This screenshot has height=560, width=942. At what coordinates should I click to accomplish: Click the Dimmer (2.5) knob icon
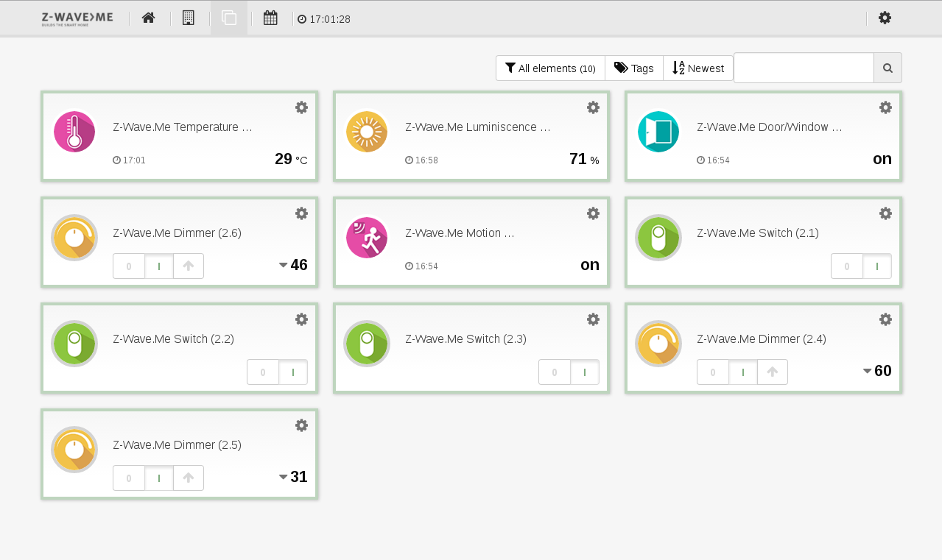pyautogui.click(x=74, y=450)
